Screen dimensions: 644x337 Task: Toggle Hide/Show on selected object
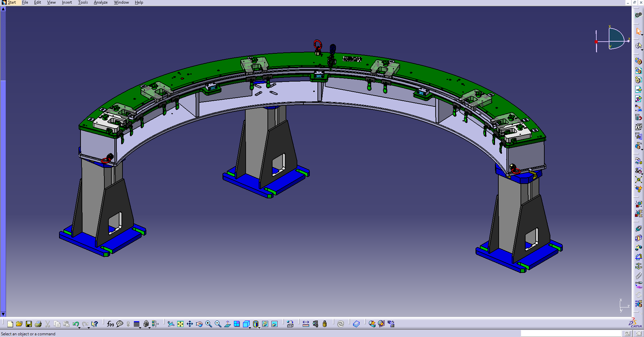click(265, 324)
